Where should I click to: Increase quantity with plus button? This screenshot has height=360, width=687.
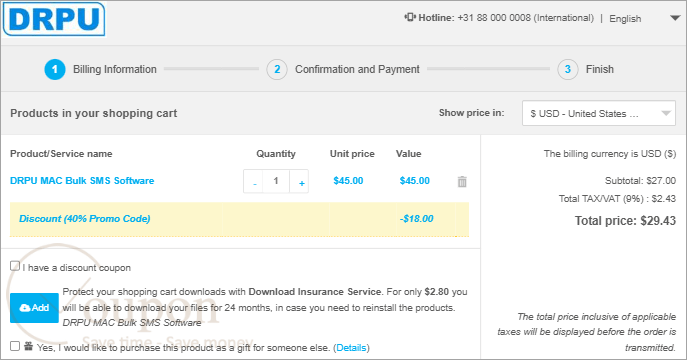click(x=300, y=181)
